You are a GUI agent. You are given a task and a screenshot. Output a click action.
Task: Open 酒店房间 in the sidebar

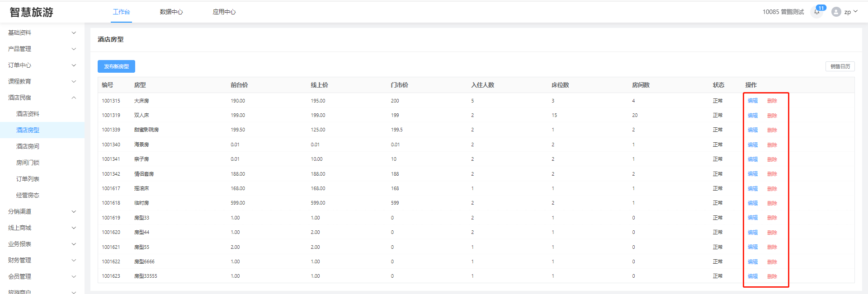pyautogui.click(x=28, y=146)
